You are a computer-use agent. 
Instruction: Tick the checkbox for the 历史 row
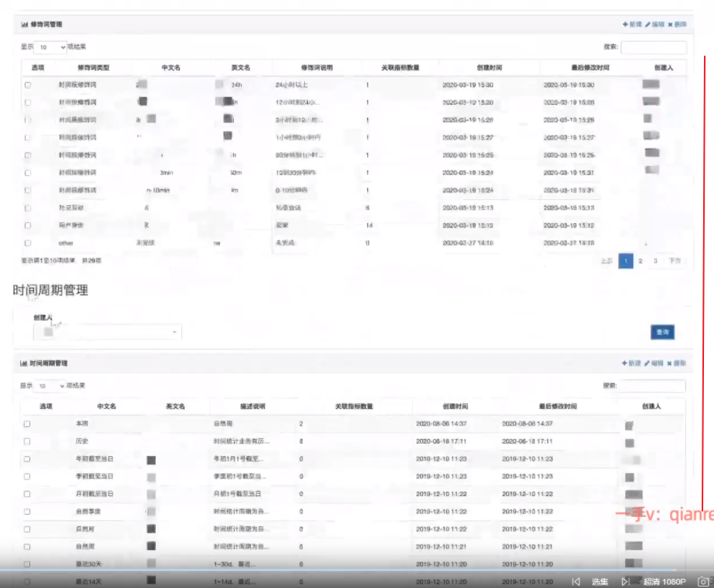[x=27, y=441]
